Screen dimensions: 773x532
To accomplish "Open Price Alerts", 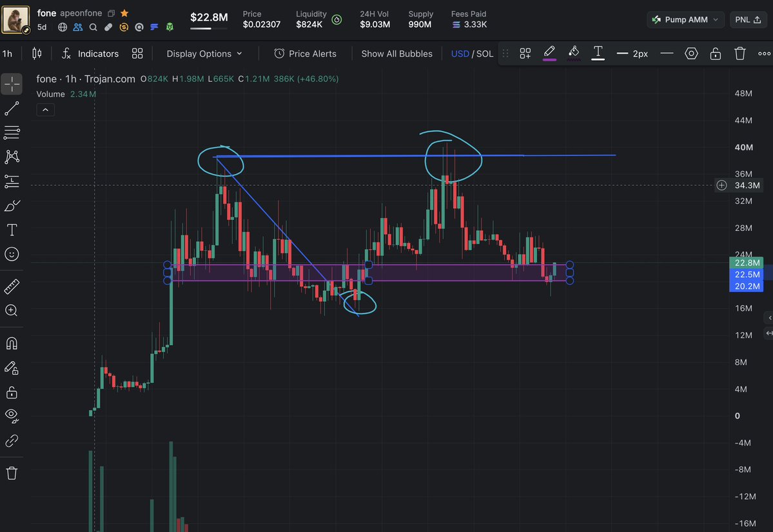I will point(306,54).
